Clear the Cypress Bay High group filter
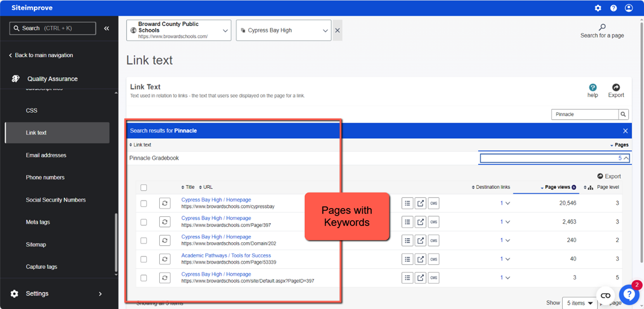Image resolution: width=644 pixels, height=309 pixels. pyautogui.click(x=337, y=31)
